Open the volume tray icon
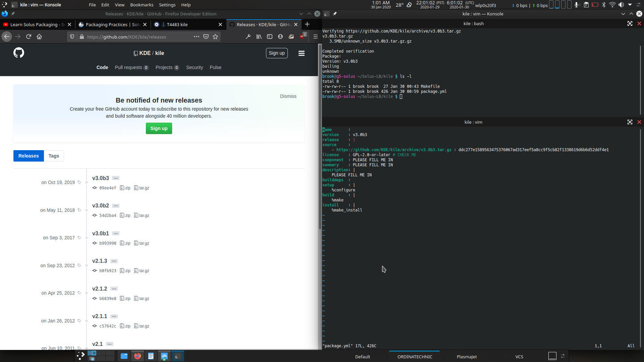 (x=621, y=5)
